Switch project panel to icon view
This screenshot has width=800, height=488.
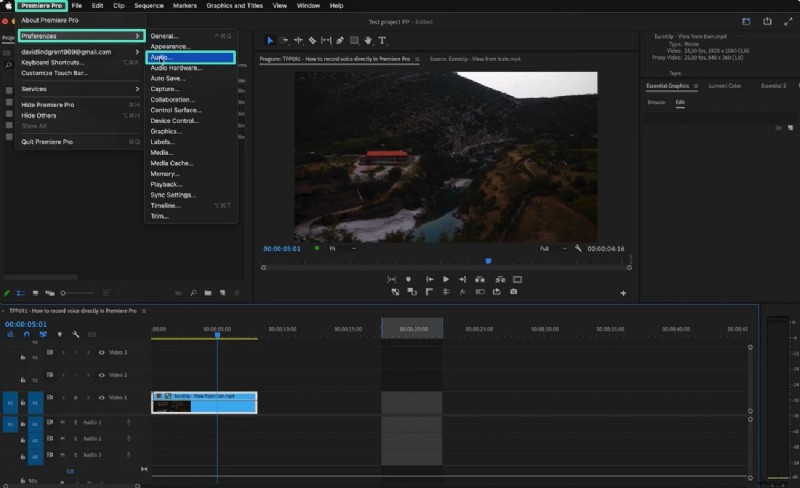pos(35,293)
